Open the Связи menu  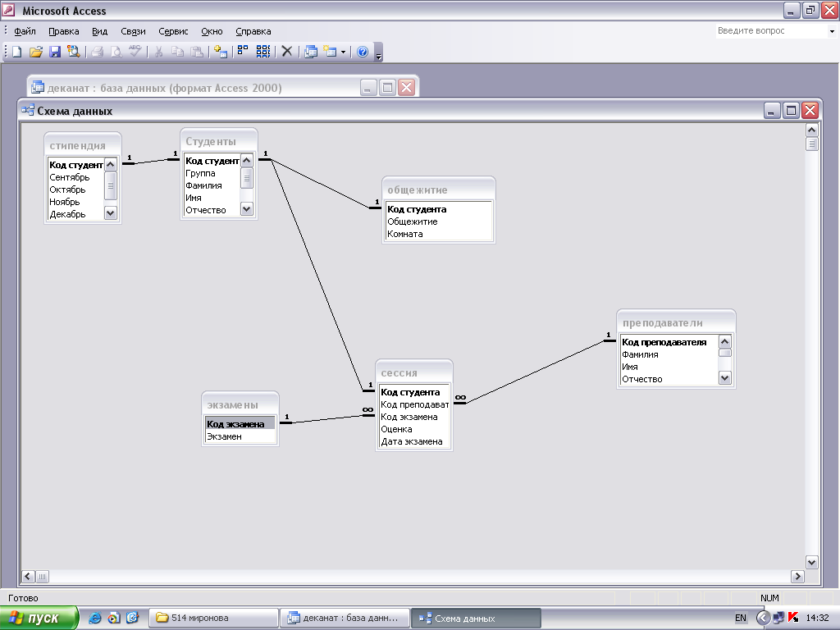tap(133, 31)
